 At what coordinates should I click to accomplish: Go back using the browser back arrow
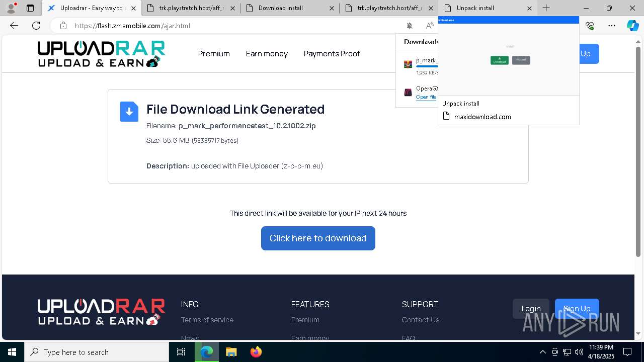tap(14, 26)
